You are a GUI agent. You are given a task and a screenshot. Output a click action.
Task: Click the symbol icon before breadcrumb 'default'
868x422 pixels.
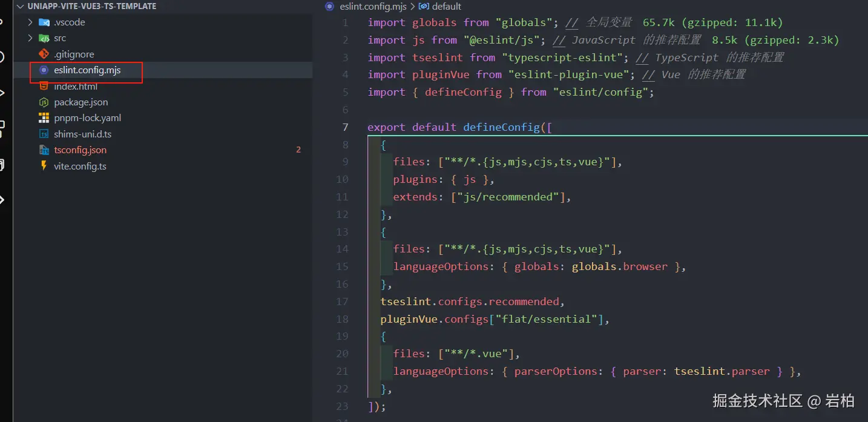tap(424, 7)
